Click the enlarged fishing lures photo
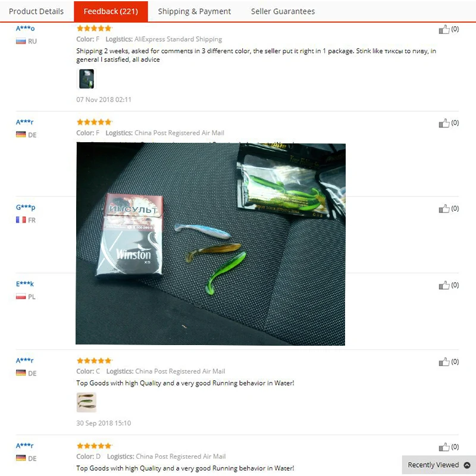This screenshot has height=476, width=476. tap(211, 244)
